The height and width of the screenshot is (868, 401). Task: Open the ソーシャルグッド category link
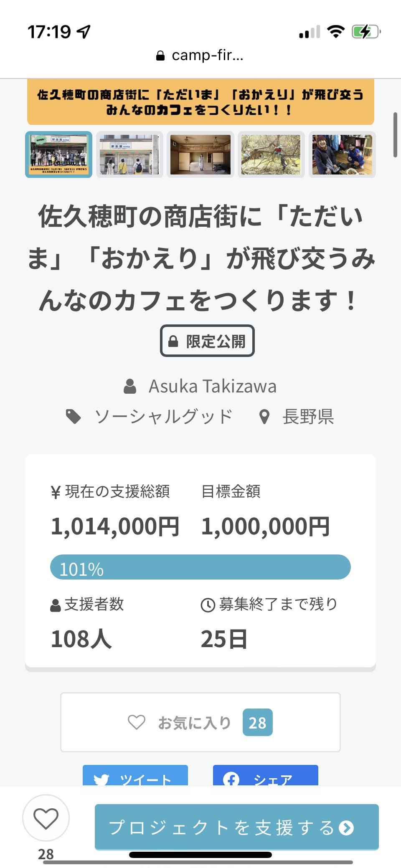(x=163, y=417)
